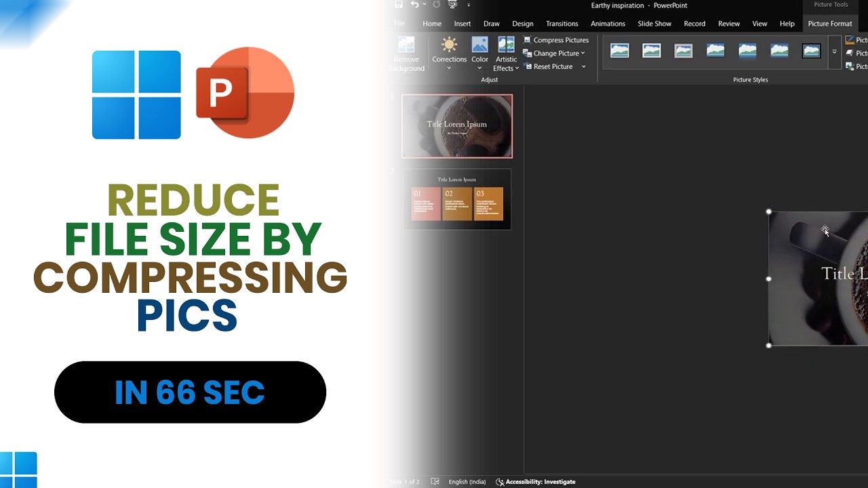The width and height of the screenshot is (868, 488).
Task: Select slide 2 thumbnail with 01 02 03 boxes
Action: coord(457,199)
